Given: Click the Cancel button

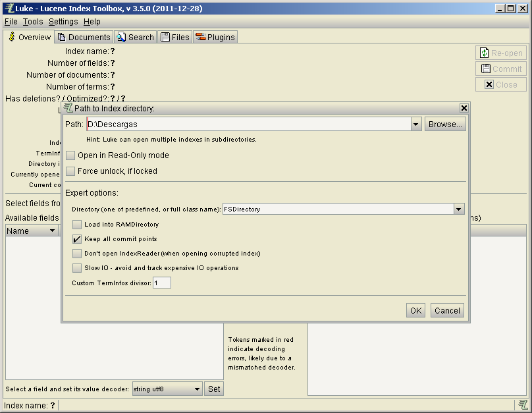Looking at the screenshot, I should pos(447,310).
